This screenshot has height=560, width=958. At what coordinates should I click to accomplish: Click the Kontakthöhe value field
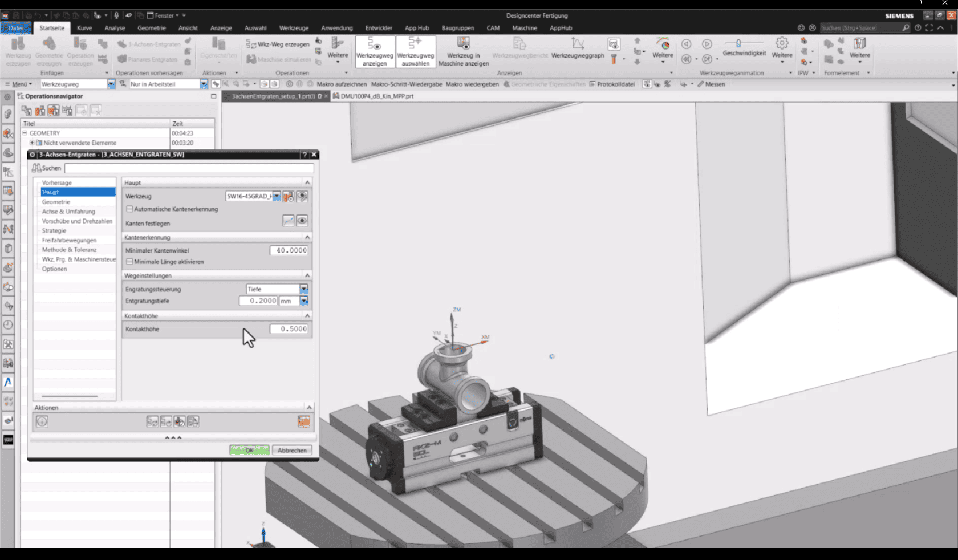(289, 329)
